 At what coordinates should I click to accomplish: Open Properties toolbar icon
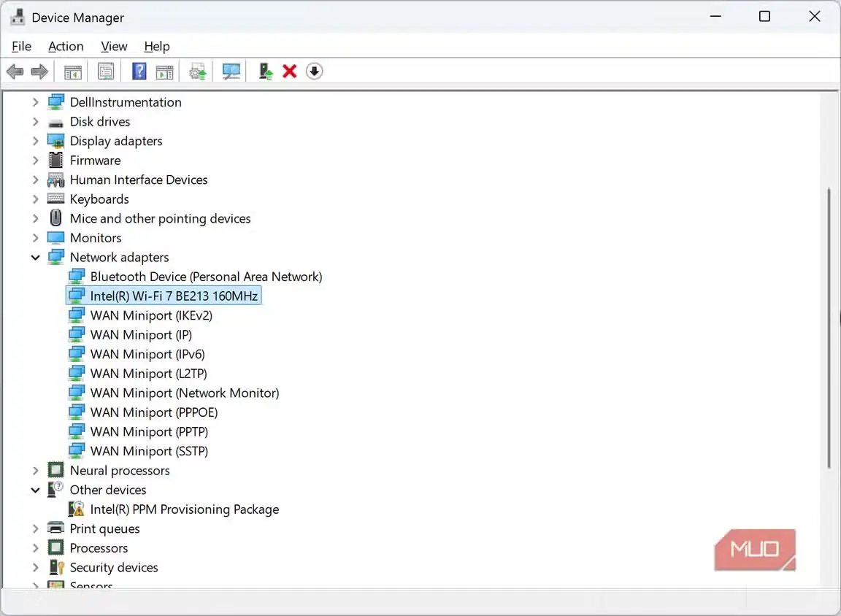106,72
